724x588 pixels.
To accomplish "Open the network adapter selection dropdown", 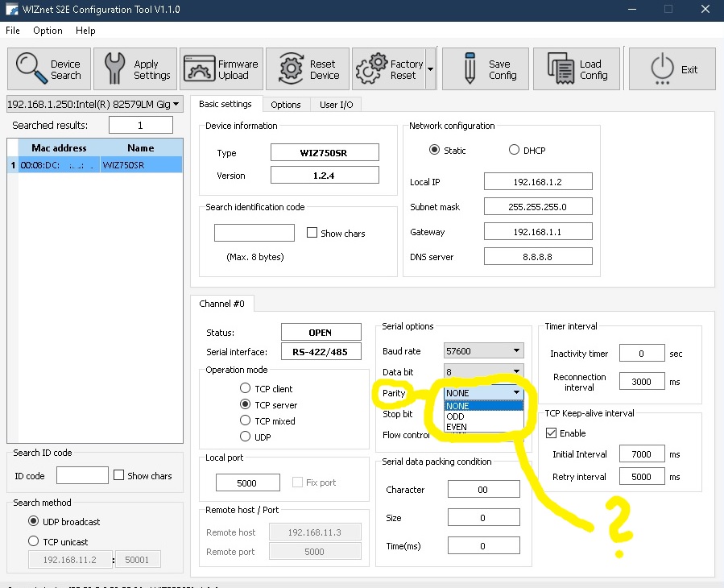I will click(95, 105).
